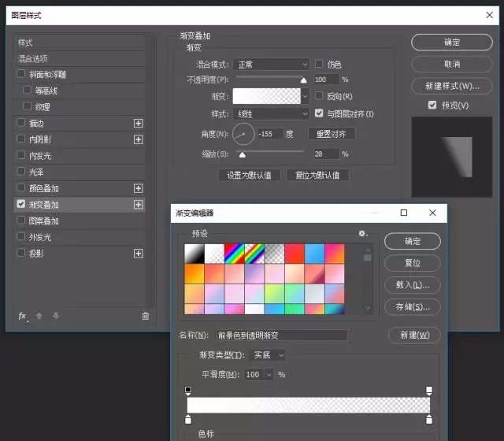Image resolution: width=504 pixels, height=441 pixels.
Task: Toggle the 反向(R) checkbox
Action: point(319,96)
